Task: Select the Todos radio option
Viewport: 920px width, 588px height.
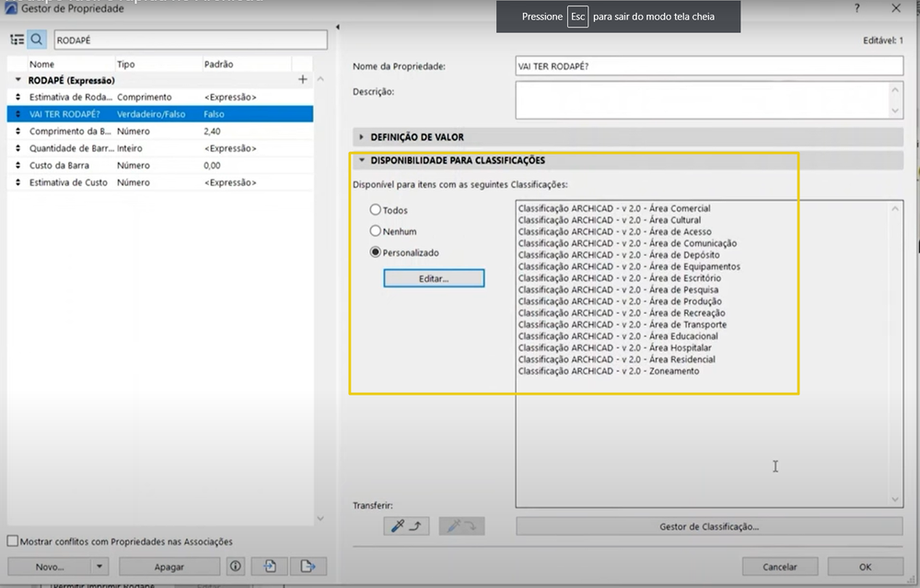Action: tap(375, 209)
